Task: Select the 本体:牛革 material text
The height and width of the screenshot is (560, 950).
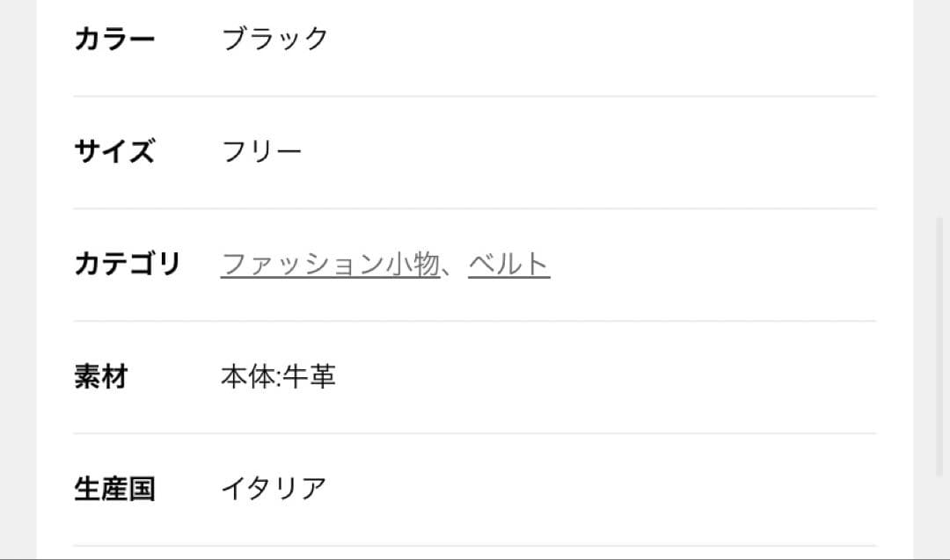Action: (x=278, y=377)
